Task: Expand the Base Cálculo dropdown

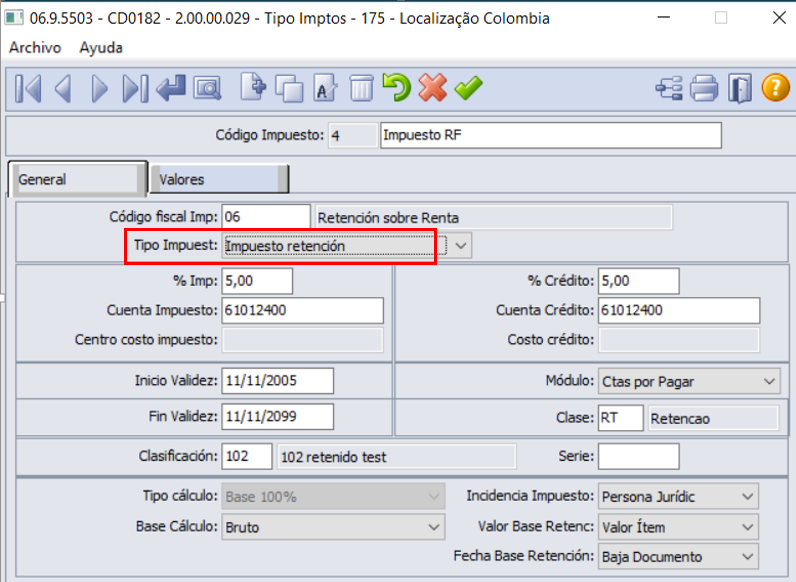Action: pyautogui.click(x=334, y=527)
